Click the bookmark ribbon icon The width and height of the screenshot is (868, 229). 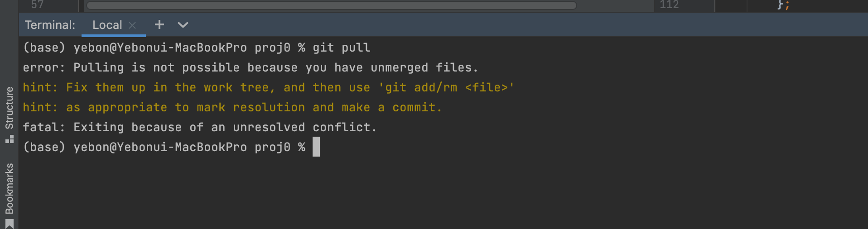coord(10,224)
